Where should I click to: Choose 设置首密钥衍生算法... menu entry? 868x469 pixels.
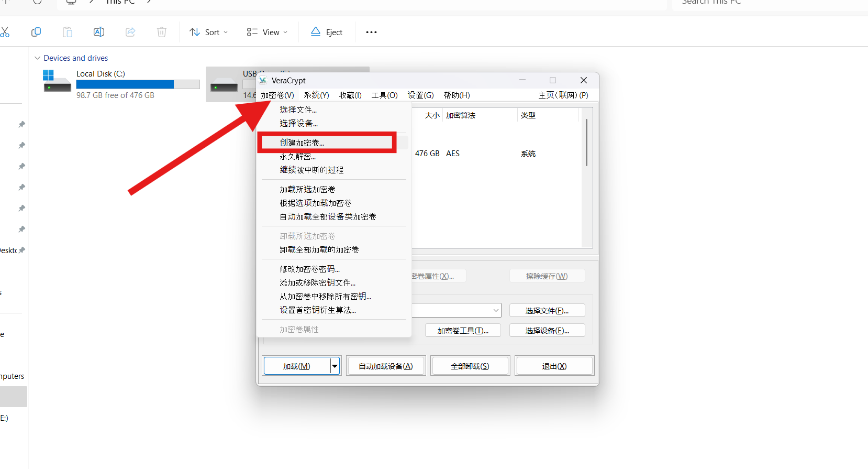click(x=334, y=310)
